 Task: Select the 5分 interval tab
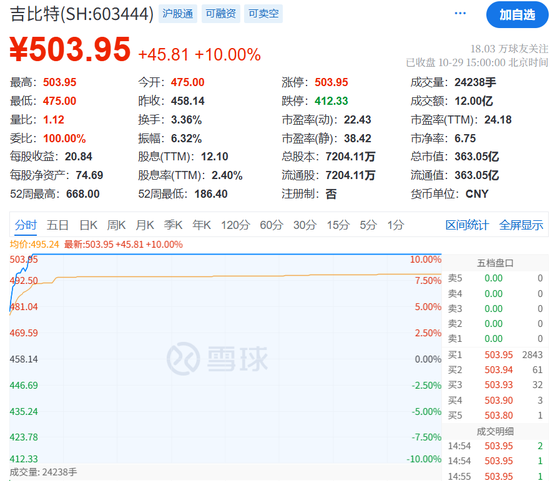point(368,225)
